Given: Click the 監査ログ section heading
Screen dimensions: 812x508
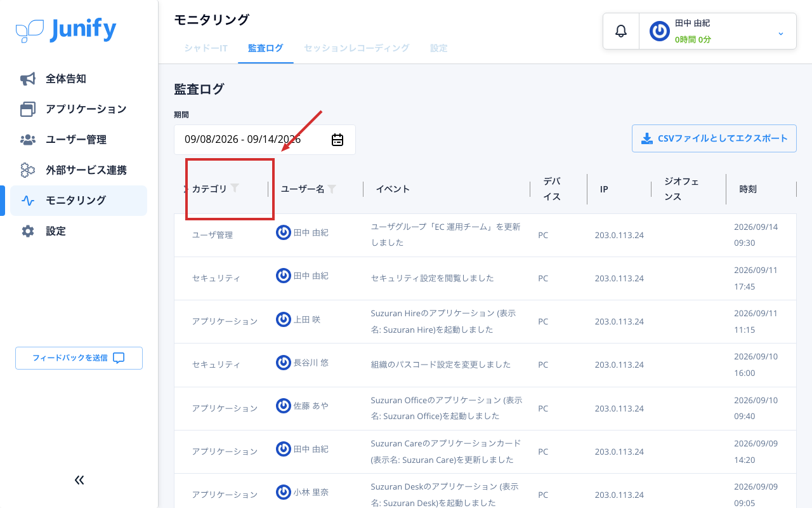Looking at the screenshot, I should tap(199, 89).
